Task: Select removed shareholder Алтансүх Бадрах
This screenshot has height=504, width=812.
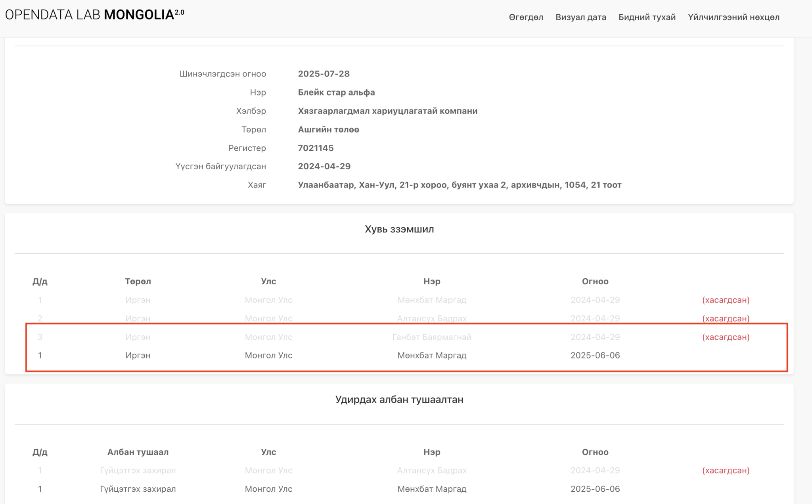Action: [431, 318]
